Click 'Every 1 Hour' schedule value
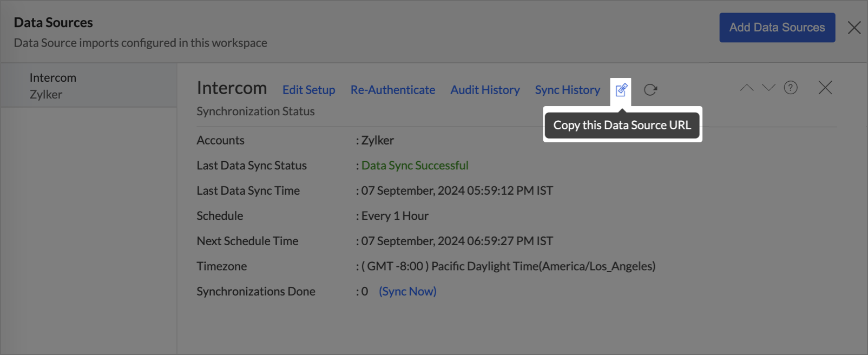 point(395,216)
